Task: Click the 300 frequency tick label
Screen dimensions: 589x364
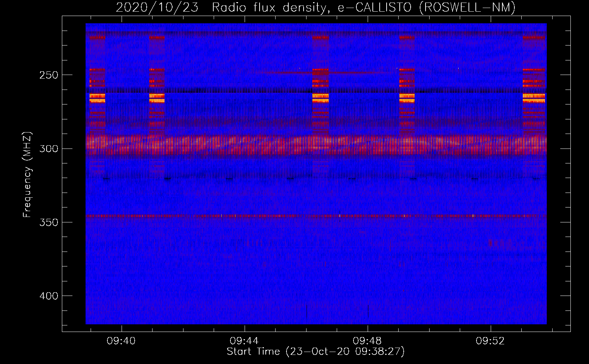Action: point(49,149)
